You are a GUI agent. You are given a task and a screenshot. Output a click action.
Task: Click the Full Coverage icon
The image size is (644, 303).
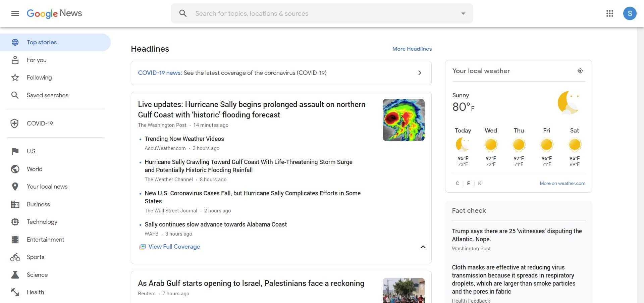(143, 247)
